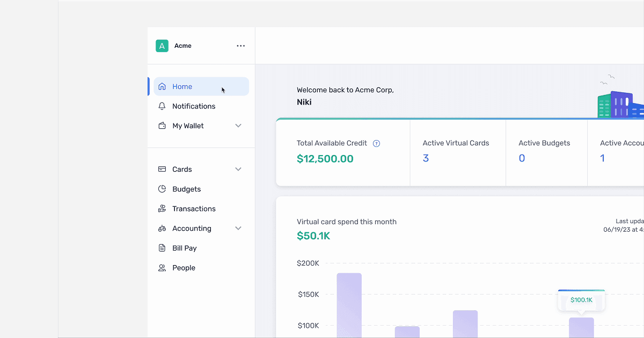Click the Active Budgets count 0
This screenshot has width=644, height=338.
[522, 158]
